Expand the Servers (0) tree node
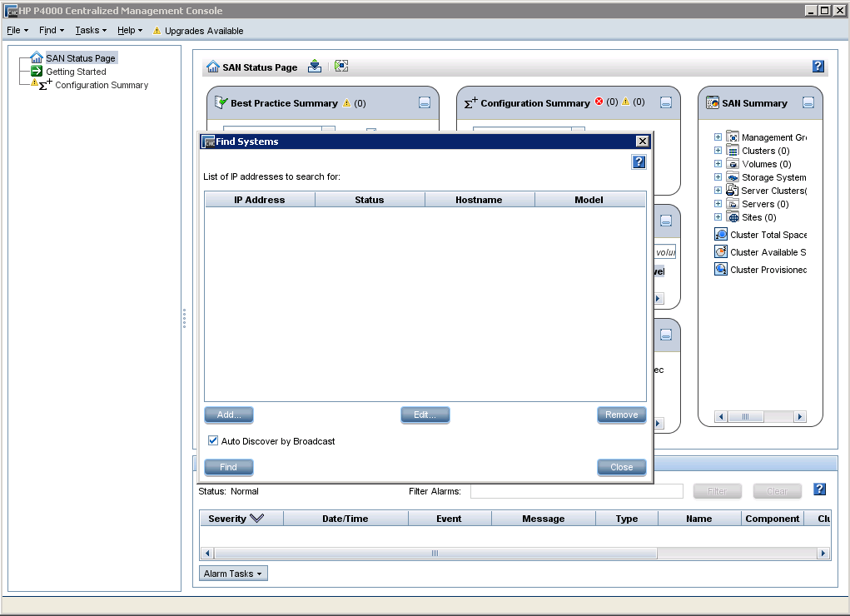850x616 pixels. coord(718,204)
